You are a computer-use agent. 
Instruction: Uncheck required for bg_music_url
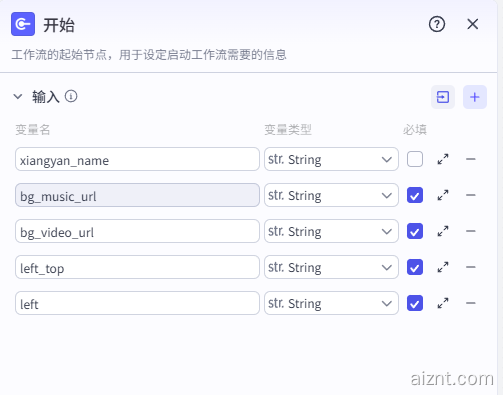coord(415,195)
